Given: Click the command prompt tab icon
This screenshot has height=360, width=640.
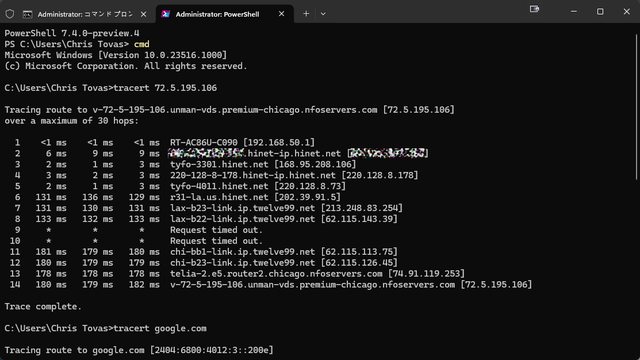Looking at the screenshot, I should (27, 14).
